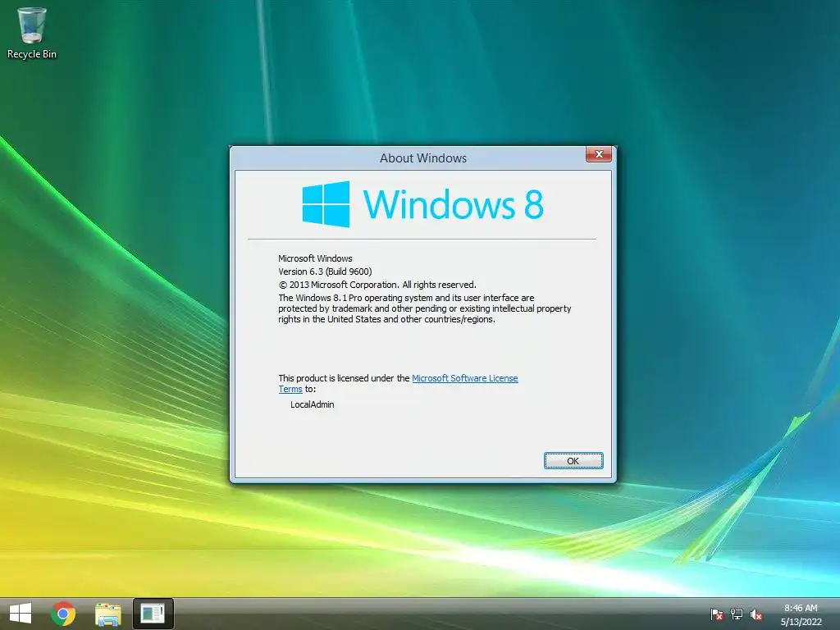Click the 'Version 6.3 (Build 9600)' text
The image size is (840, 630).
[325, 272]
